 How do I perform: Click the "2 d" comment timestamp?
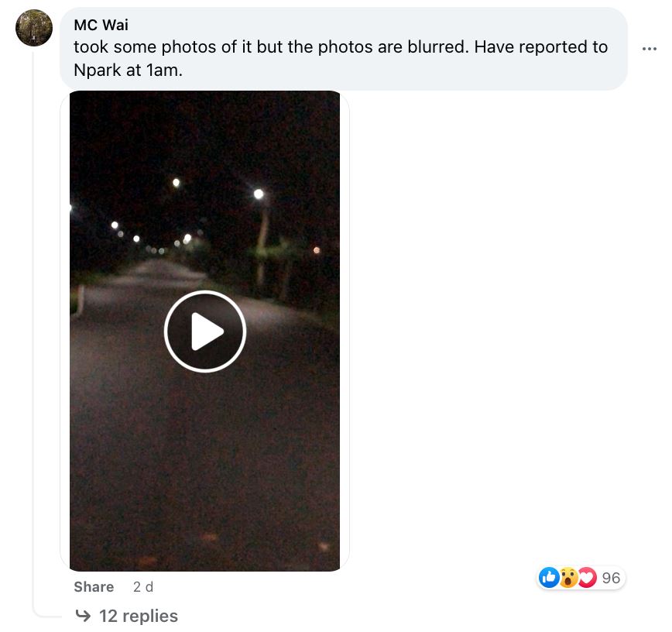143,587
